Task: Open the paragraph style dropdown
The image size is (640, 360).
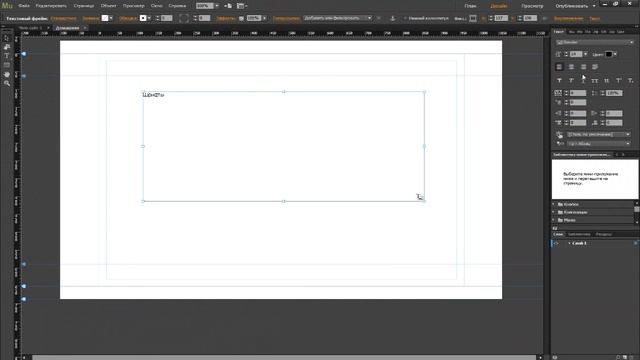Action: pyautogui.click(x=599, y=134)
